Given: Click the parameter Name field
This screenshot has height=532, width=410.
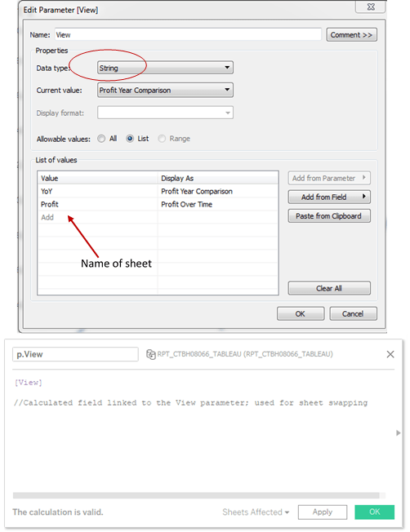Looking at the screenshot, I should click(188, 34).
